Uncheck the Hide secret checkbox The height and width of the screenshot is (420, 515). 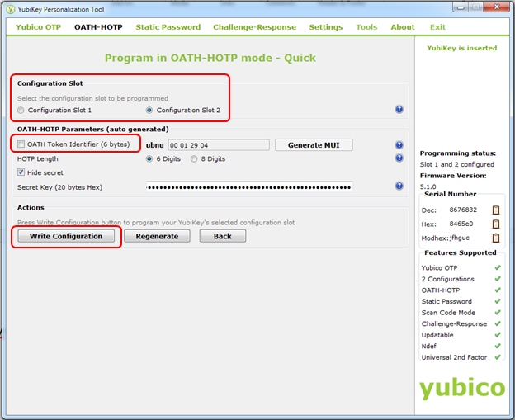(21, 172)
